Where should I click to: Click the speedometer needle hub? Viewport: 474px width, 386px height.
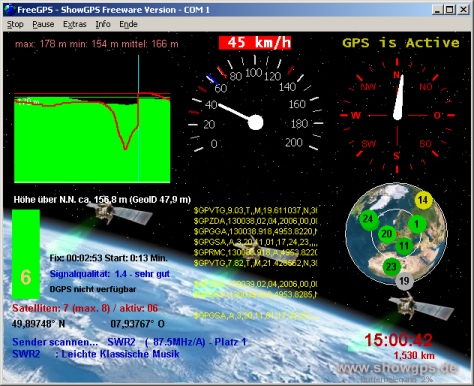pos(256,122)
